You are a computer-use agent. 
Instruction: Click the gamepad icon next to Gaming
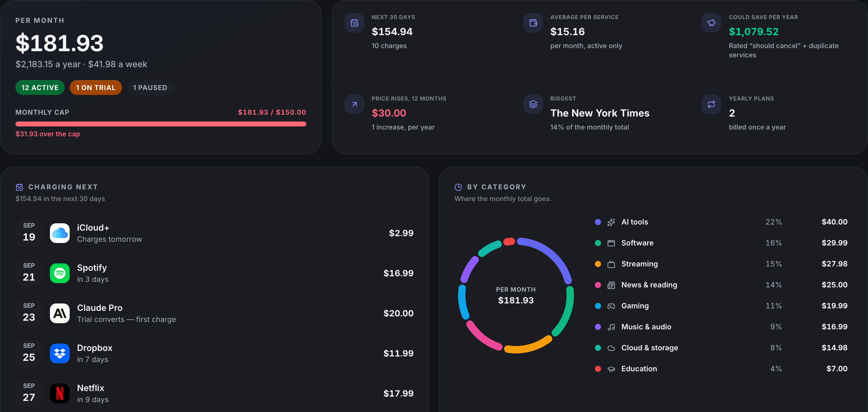611,306
